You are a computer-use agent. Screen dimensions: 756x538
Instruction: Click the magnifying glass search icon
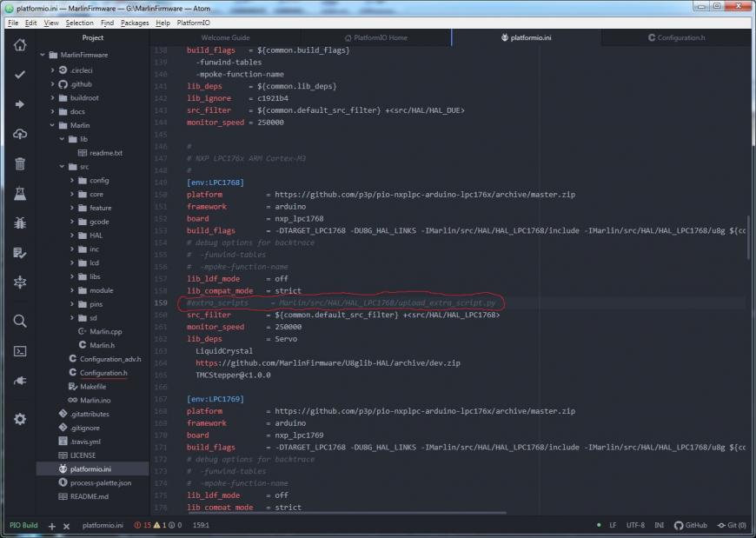click(x=20, y=321)
